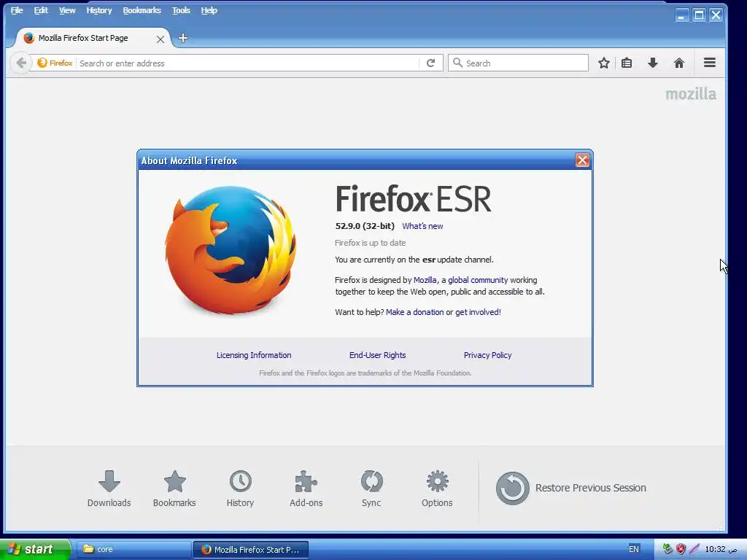The height and width of the screenshot is (560, 747).
Task: Click the search magnifier icon
Action: coord(457,63)
